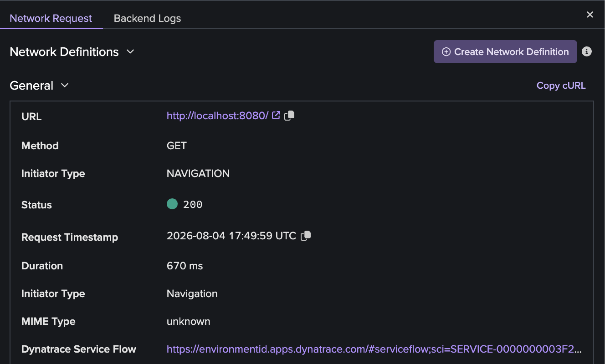Screen dimensions: 605x364
Task: Collapse the Network Definitions section chevron
Action: click(x=130, y=52)
